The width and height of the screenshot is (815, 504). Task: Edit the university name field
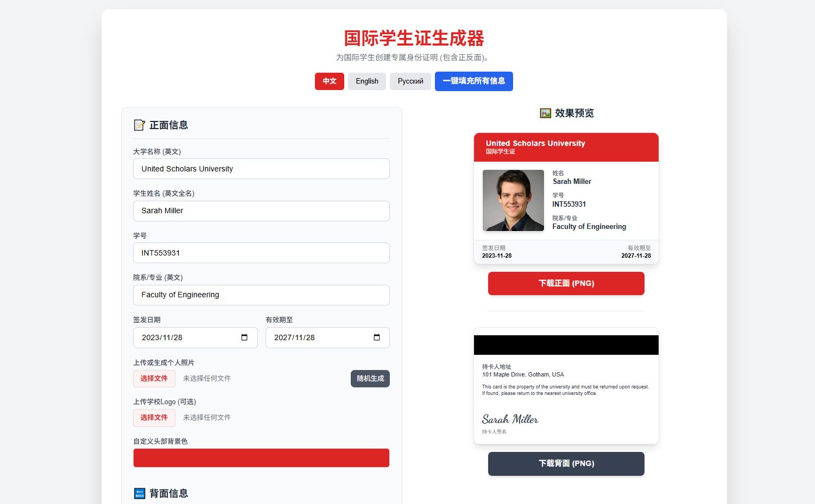tap(261, 169)
